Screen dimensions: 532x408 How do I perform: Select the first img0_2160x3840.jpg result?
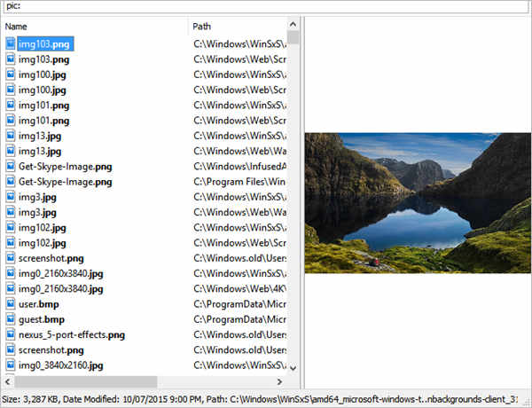tap(60, 273)
